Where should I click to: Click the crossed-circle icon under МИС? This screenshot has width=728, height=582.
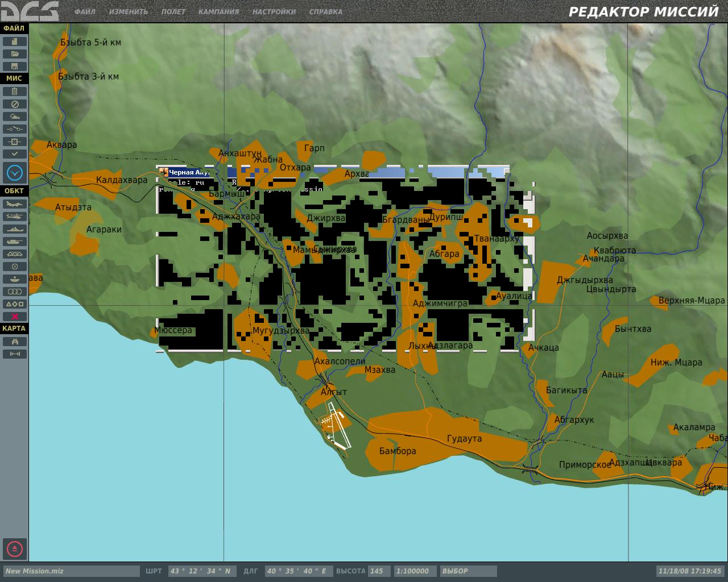click(15, 104)
